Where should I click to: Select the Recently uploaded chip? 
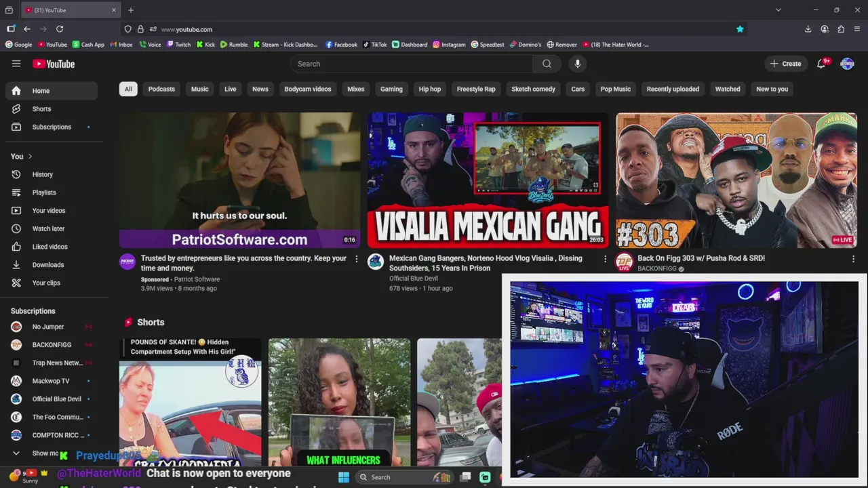pyautogui.click(x=673, y=89)
